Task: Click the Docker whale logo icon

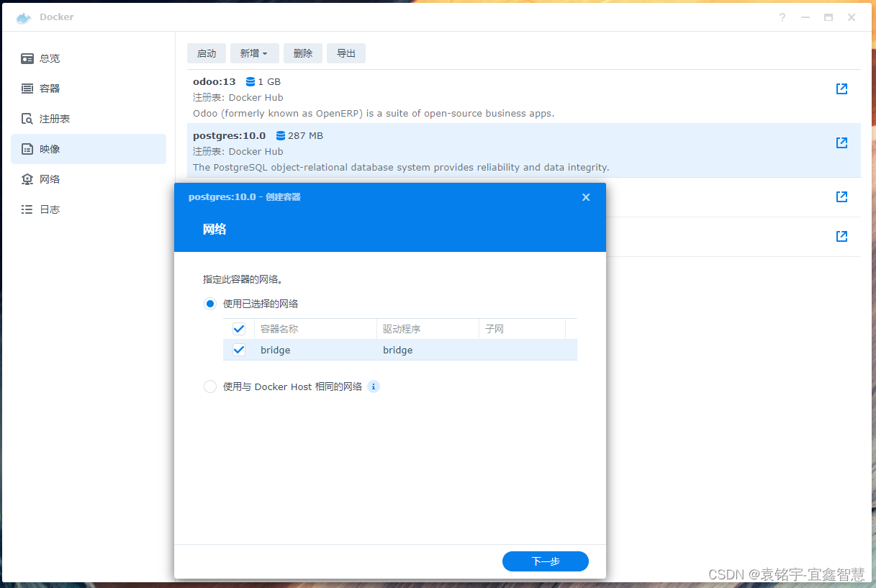Action: coord(24,17)
